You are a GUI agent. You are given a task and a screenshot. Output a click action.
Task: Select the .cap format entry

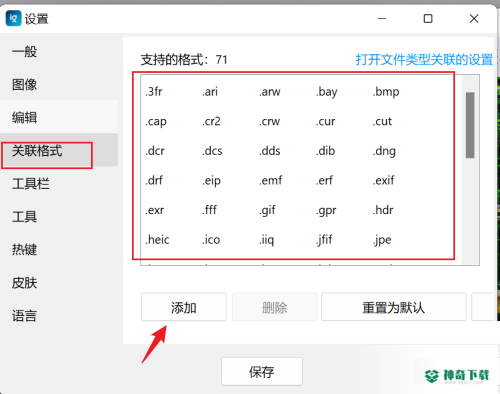156,121
